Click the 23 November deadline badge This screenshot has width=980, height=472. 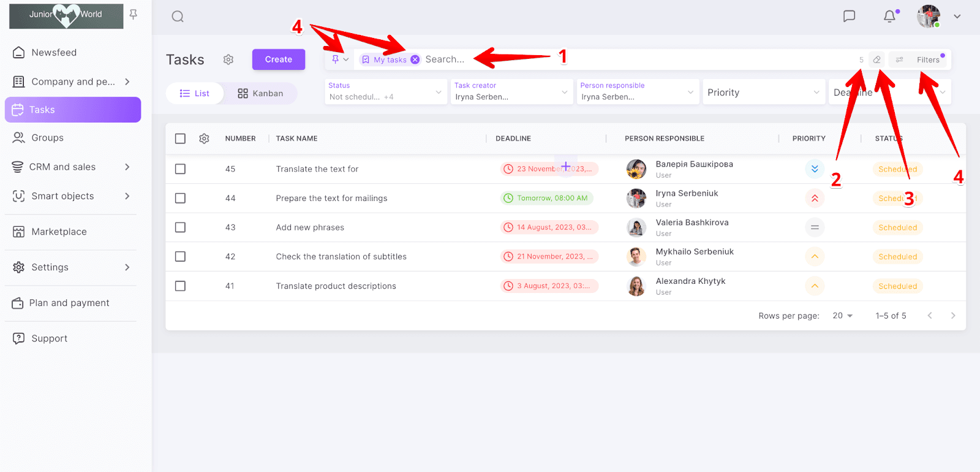[x=549, y=169]
